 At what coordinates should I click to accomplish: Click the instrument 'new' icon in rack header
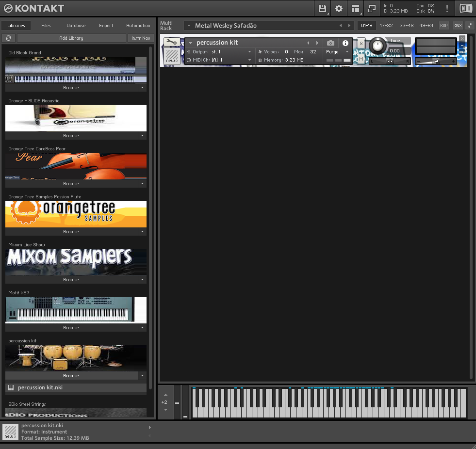(x=171, y=56)
